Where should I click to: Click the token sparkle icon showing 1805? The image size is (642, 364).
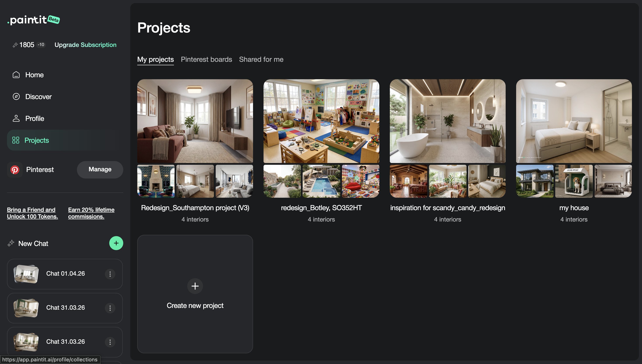pos(15,45)
